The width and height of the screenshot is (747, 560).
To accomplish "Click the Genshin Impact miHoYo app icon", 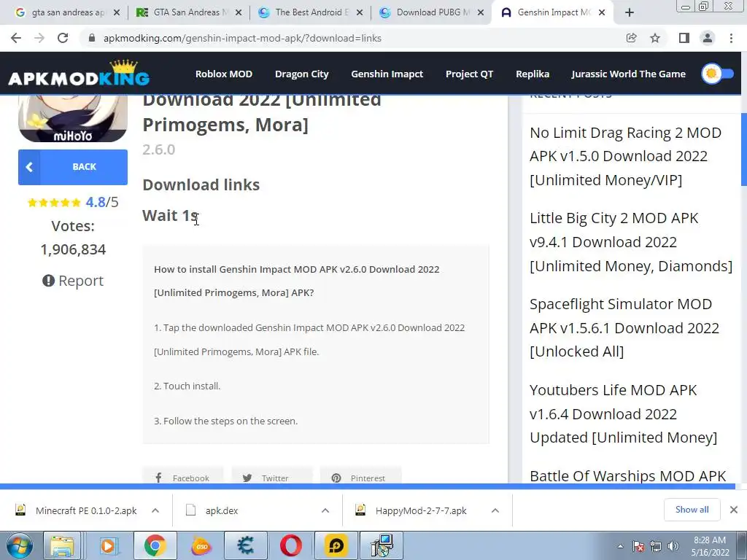I will [73, 118].
